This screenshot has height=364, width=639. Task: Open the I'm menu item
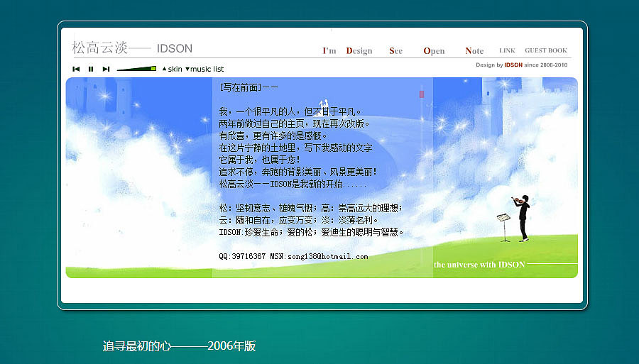coord(329,51)
